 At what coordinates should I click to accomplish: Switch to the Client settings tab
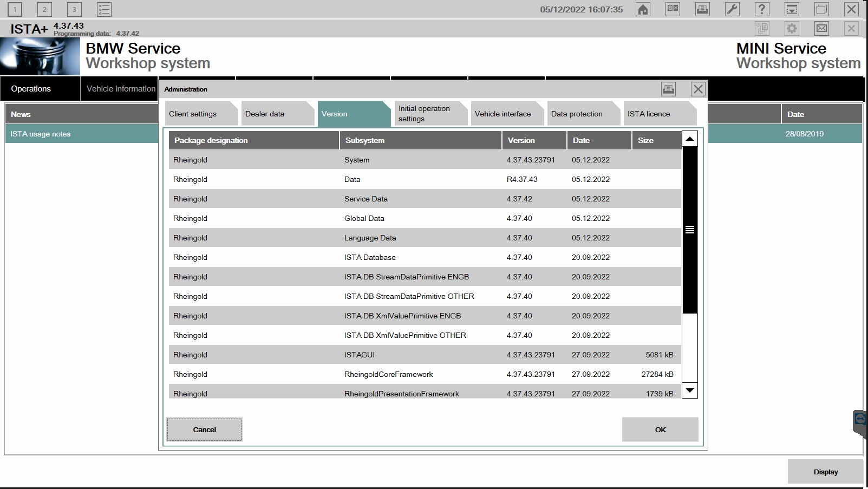click(201, 114)
